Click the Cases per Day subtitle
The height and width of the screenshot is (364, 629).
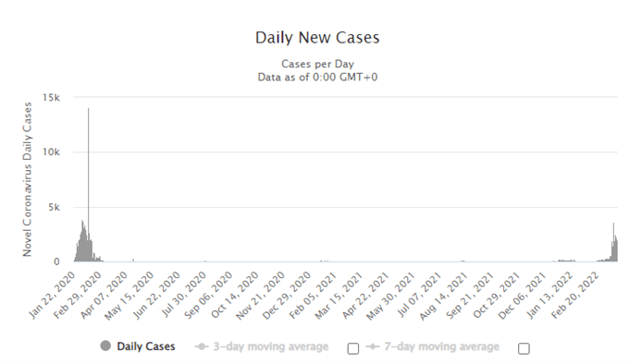click(x=317, y=64)
